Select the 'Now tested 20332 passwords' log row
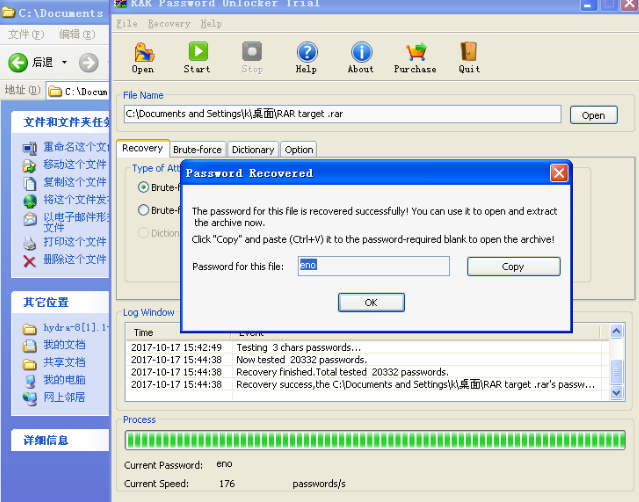 pyautogui.click(x=364, y=360)
